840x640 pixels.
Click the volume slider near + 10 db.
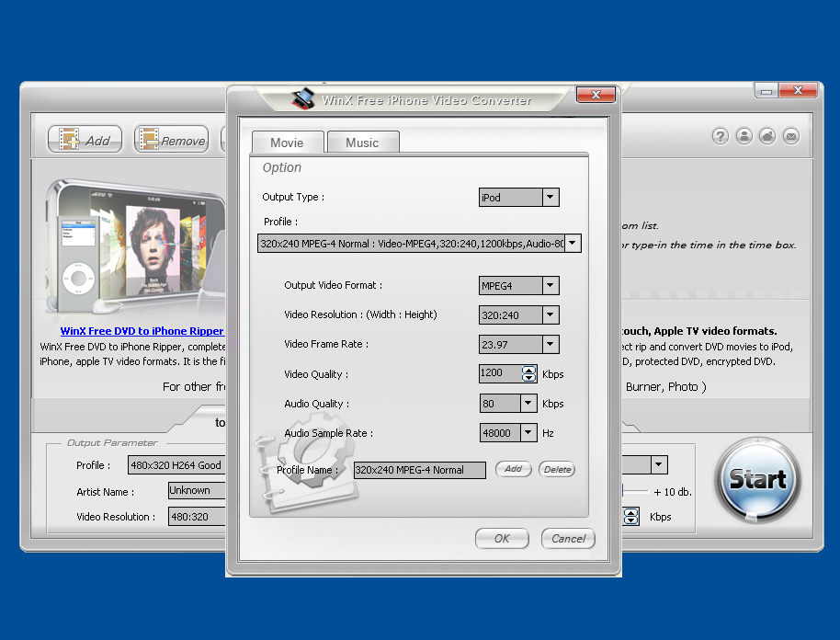tap(636, 491)
